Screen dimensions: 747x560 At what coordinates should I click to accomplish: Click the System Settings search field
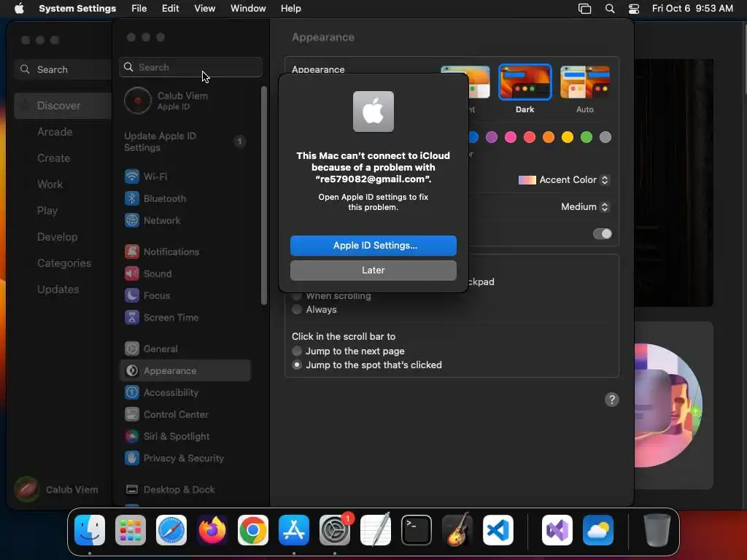tap(190, 67)
